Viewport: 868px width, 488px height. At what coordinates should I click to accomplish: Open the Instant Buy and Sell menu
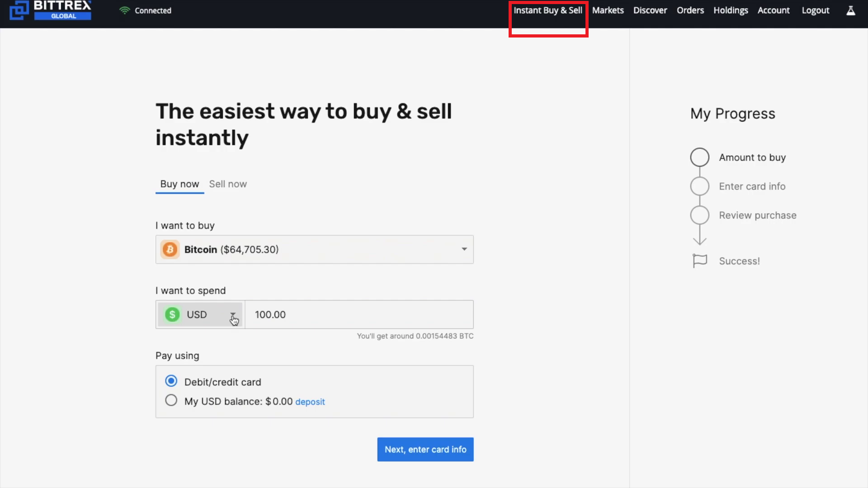pos(548,10)
